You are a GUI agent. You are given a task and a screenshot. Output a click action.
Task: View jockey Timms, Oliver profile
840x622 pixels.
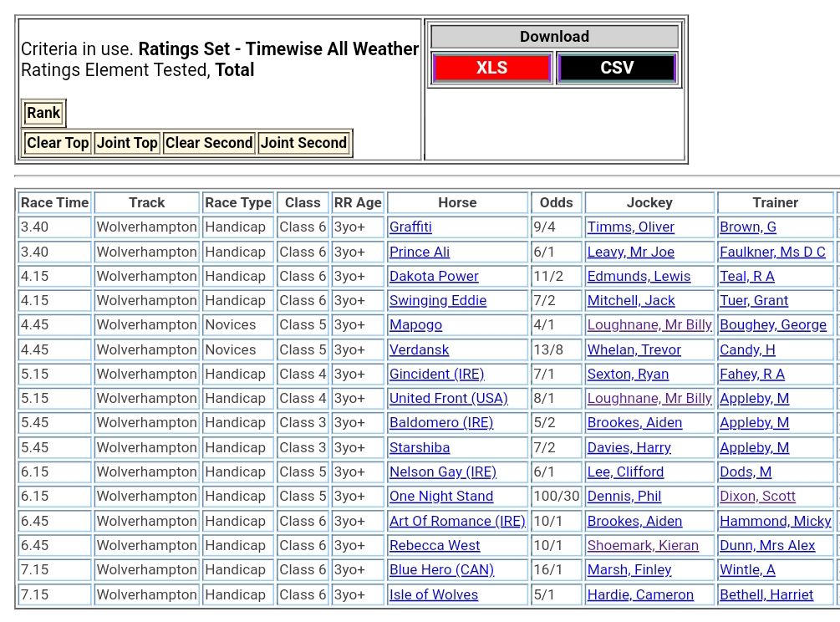pyautogui.click(x=630, y=227)
